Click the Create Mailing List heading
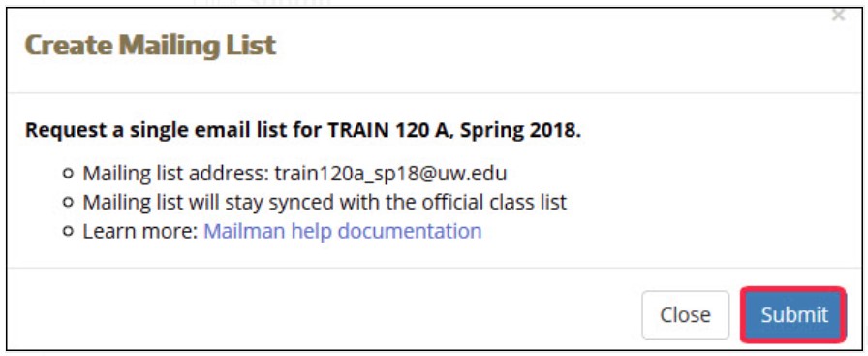This screenshot has height=356, width=868. coord(150,45)
